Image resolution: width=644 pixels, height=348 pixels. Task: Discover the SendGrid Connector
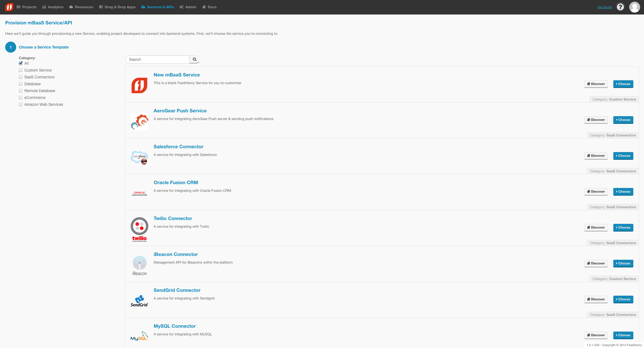596,299
